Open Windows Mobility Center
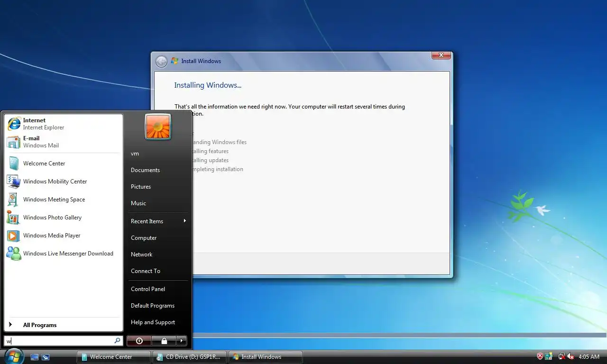Image resolution: width=607 pixels, height=364 pixels. tap(64, 182)
